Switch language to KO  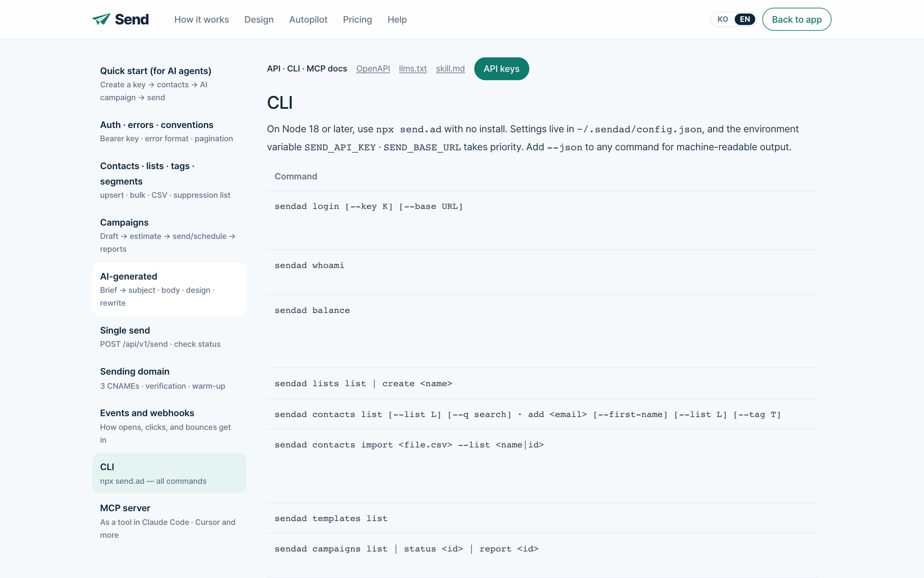point(723,19)
